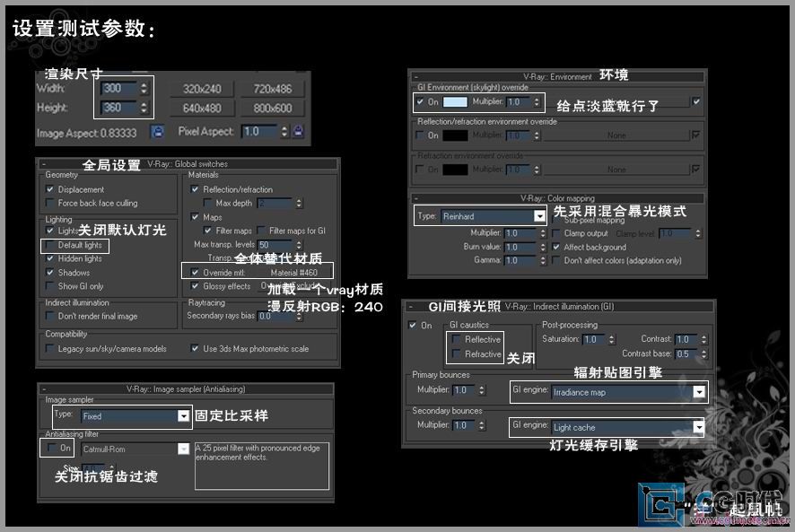Pick the reflection/refraction environment black swatch

click(x=455, y=135)
